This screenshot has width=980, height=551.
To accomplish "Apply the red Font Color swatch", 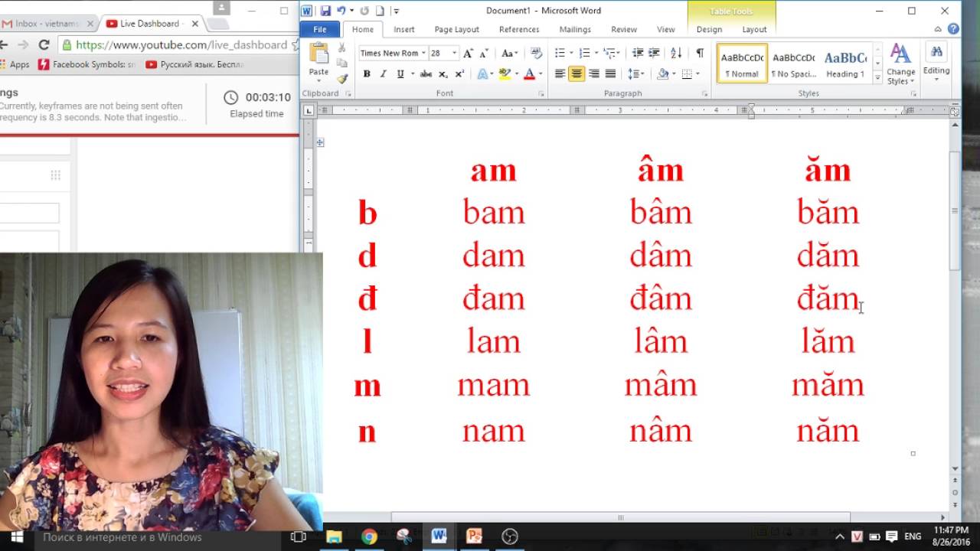I will [529, 74].
